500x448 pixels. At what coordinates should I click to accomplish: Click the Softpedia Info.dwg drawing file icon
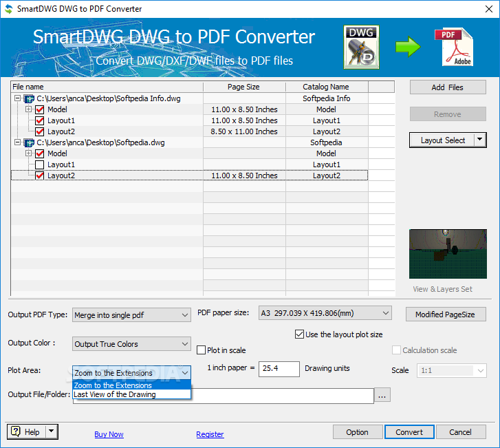29,98
